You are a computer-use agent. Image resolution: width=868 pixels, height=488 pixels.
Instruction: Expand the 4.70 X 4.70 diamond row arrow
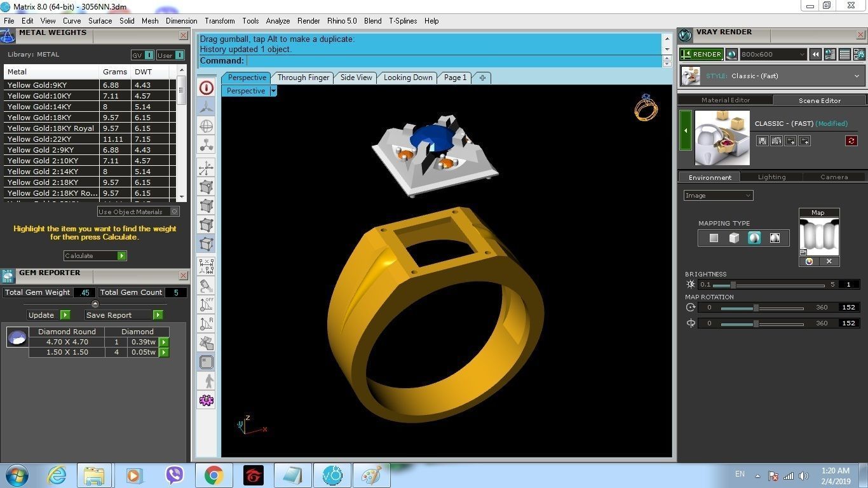(164, 342)
